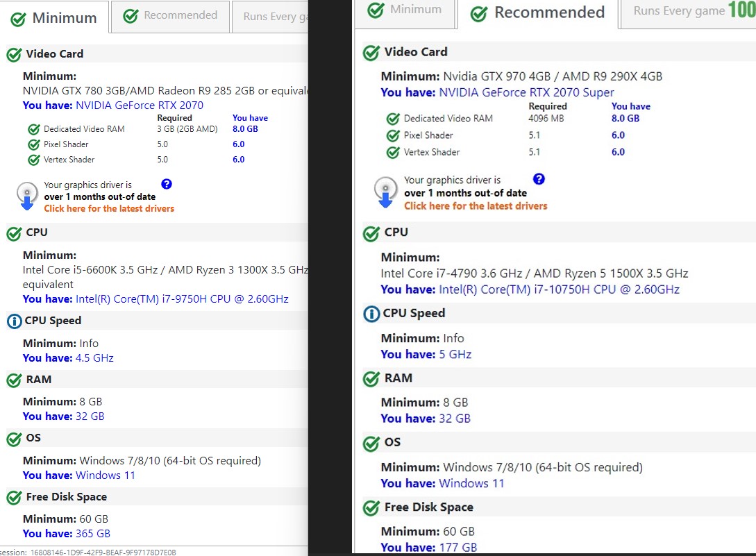
Task: Click Vertex Shader check icon in left panel
Action: 34,160
